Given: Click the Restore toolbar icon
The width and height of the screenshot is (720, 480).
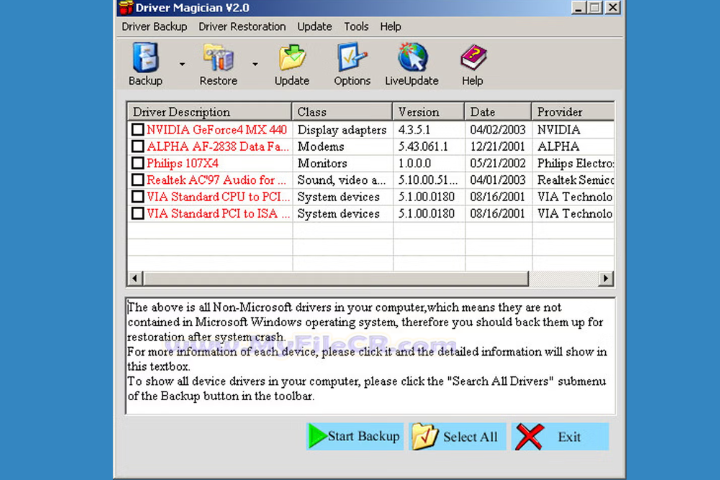Looking at the screenshot, I should 219,58.
